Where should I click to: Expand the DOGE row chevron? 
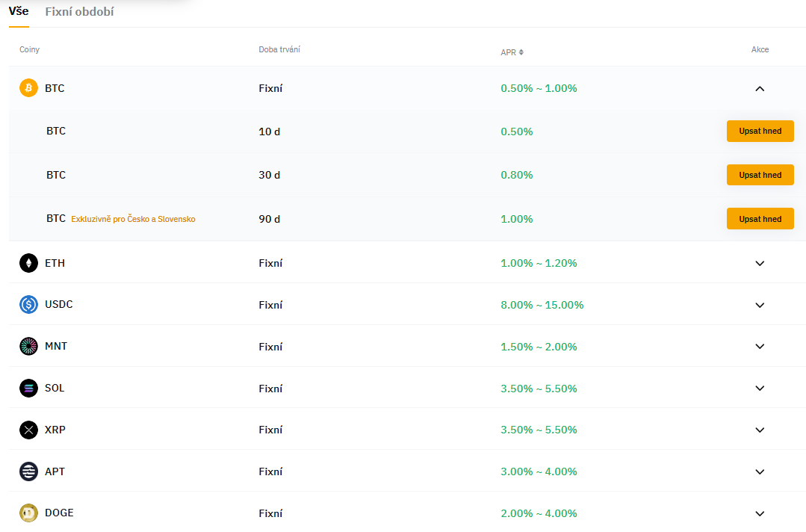click(760, 513)
